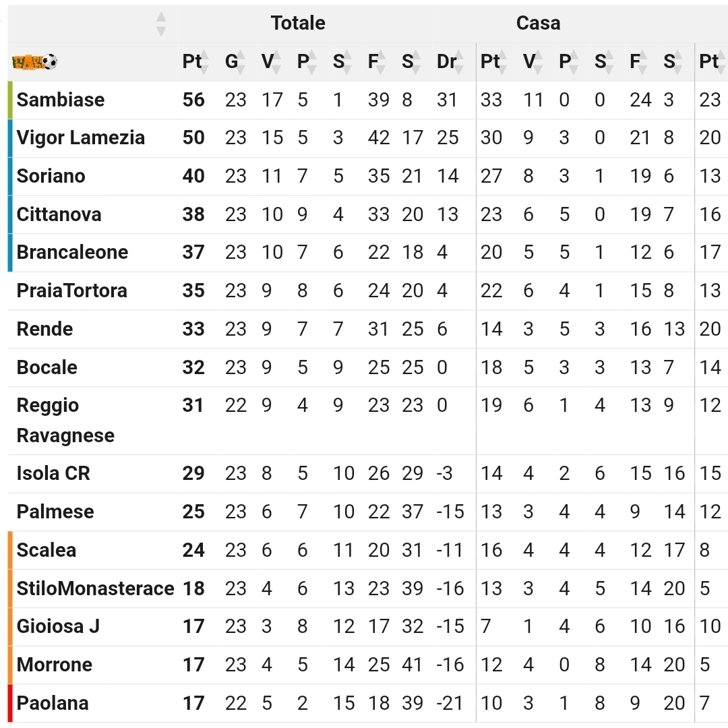This screenshot has height=728, width=728.
Task: Sort by Casa F home goals arrows
Action: tap(642, 62)
